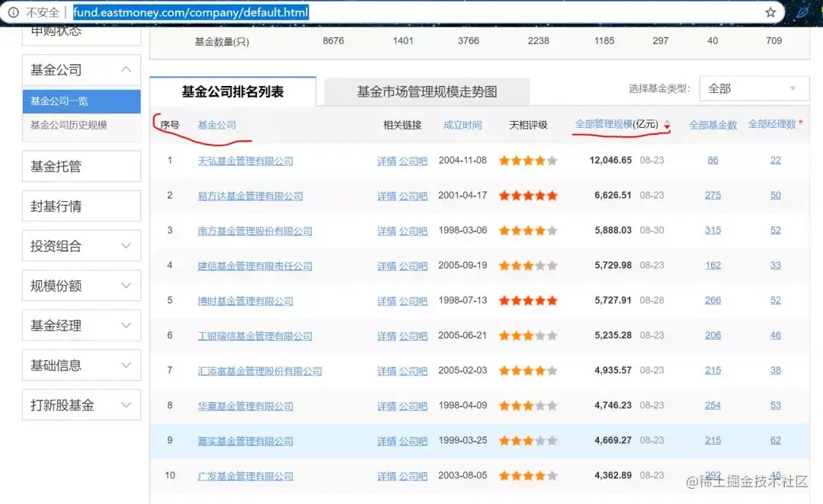The width and height of the screenshot is (823, 504).
Task: Open 易方达基金管理有限公司 link
Action: point(251,196)
